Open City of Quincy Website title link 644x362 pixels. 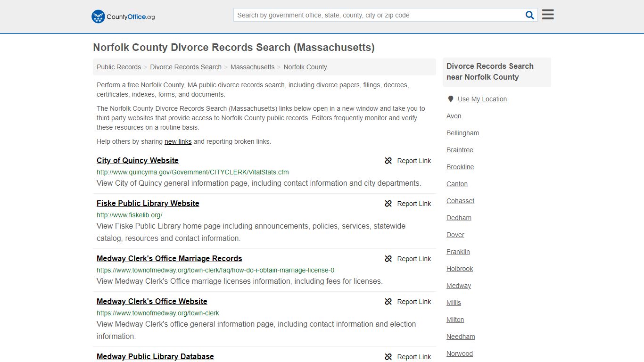point(138,160)
